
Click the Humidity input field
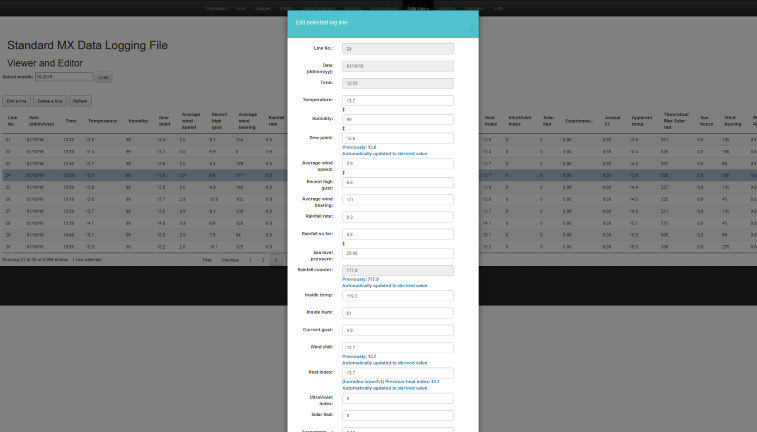[397, 118]
